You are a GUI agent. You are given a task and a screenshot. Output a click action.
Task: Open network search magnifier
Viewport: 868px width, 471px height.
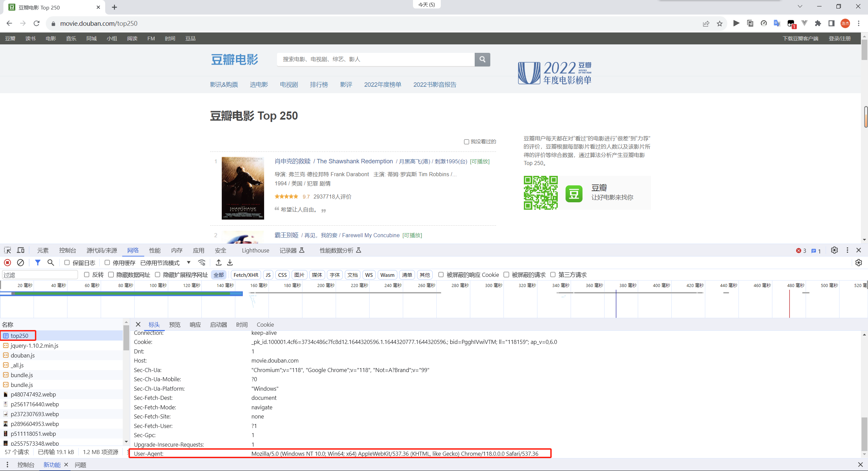[51, 263]
